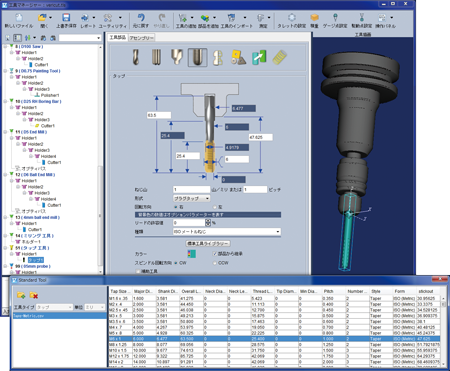Click the Redo (やり直し) arrow icon
This screenshot has width=450, height=371.
[x=162, y=17]
